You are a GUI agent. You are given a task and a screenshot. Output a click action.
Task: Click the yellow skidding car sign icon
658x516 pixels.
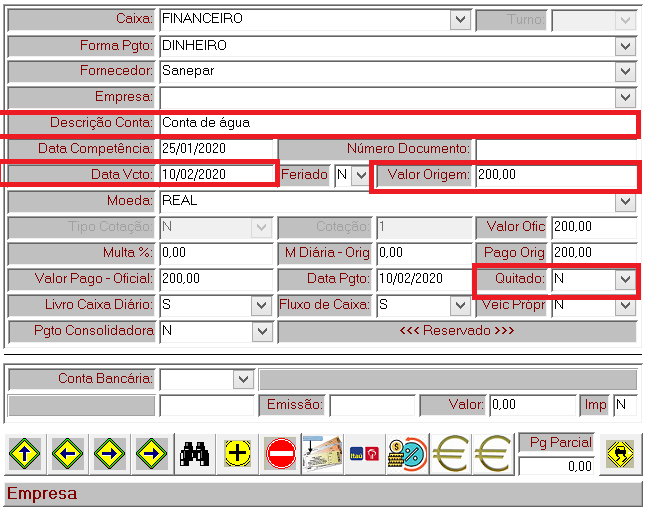click(621, 454)
